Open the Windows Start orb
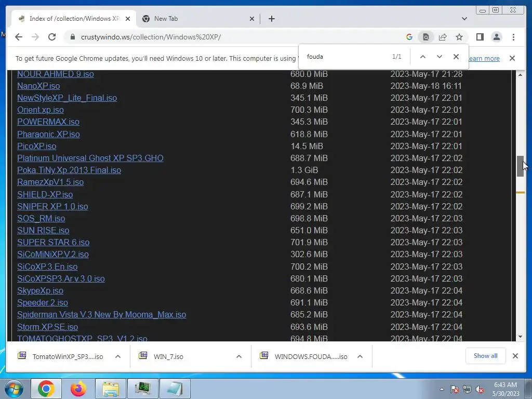Screen dimensions: 532x399 click(x=14, y=389)
